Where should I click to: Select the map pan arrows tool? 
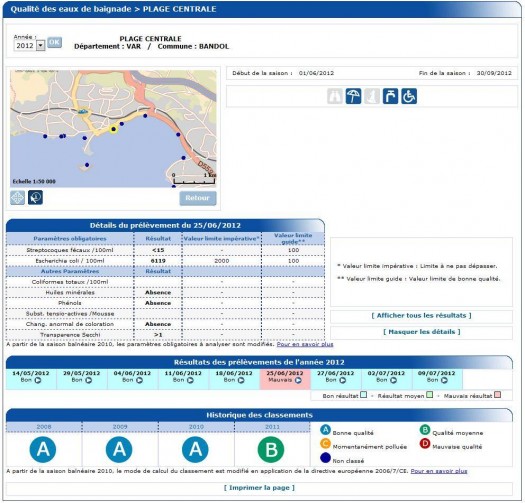tap(17, 198)
